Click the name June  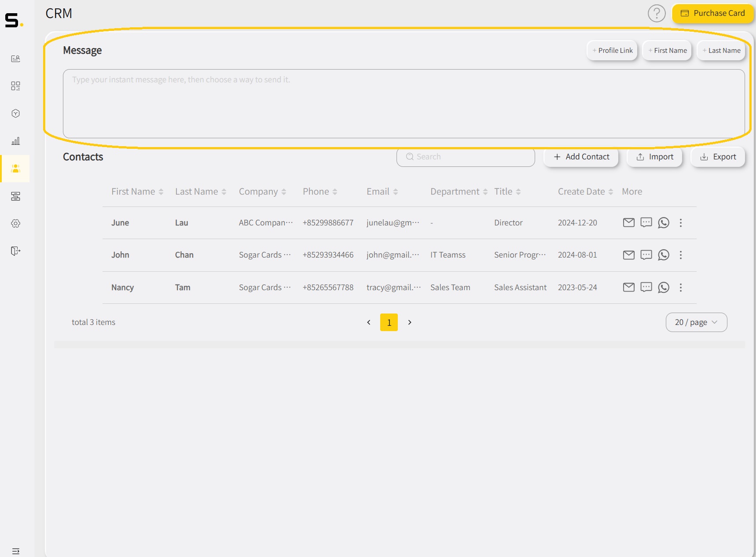[120, 223]
